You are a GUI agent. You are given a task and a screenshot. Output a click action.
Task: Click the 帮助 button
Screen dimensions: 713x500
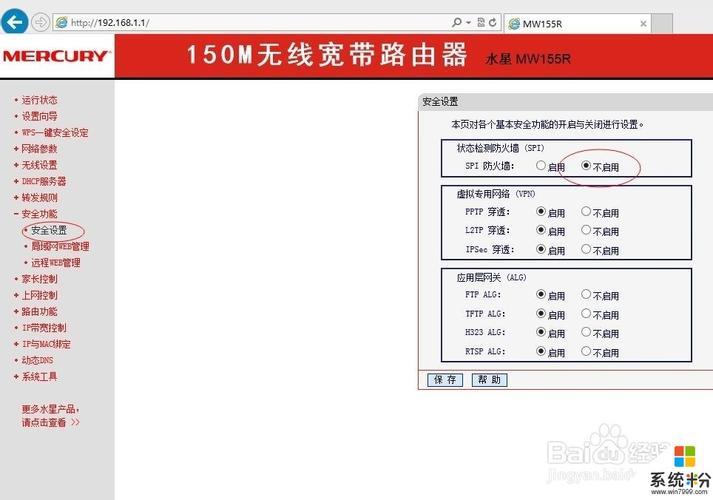coord(489,380)
